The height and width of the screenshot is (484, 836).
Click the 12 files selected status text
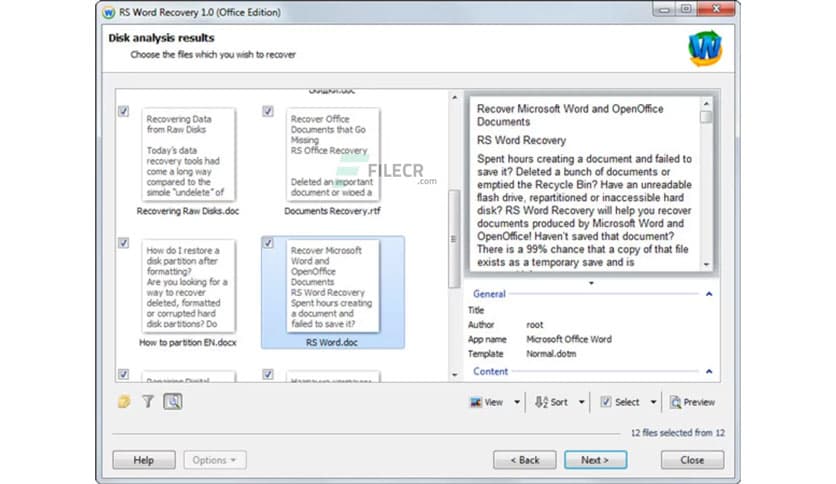(678, 432)
